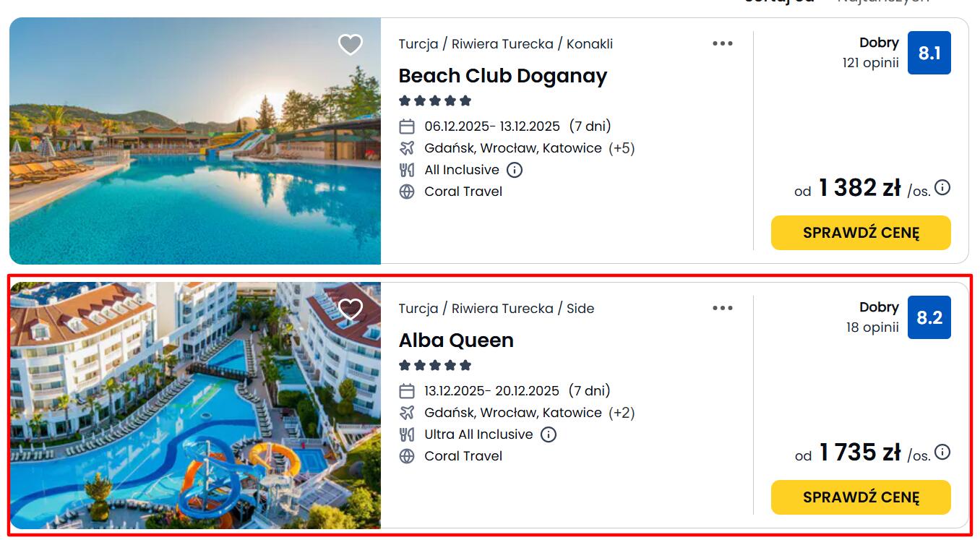The image size is (980, 540).
Task: Click info icon next to All Inclusive
Action: tap(515, 170)
